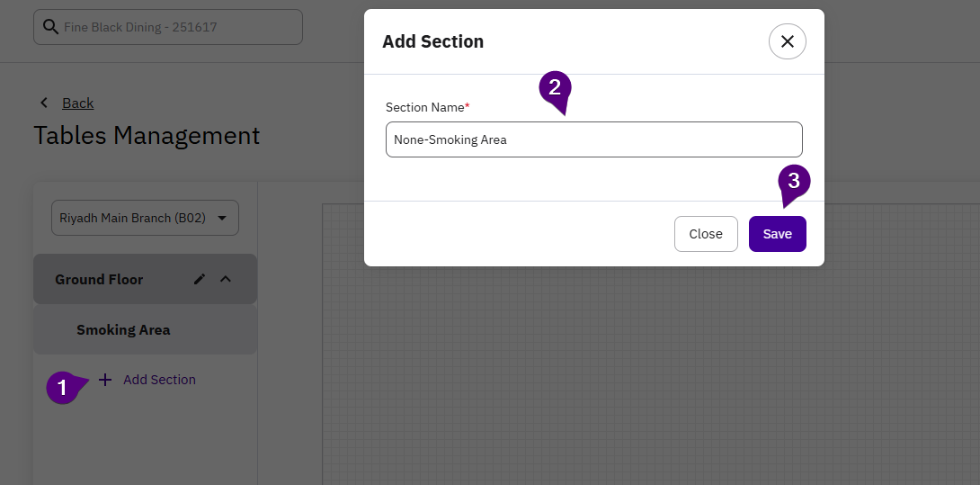Select the Ground Floor row label

99,279
